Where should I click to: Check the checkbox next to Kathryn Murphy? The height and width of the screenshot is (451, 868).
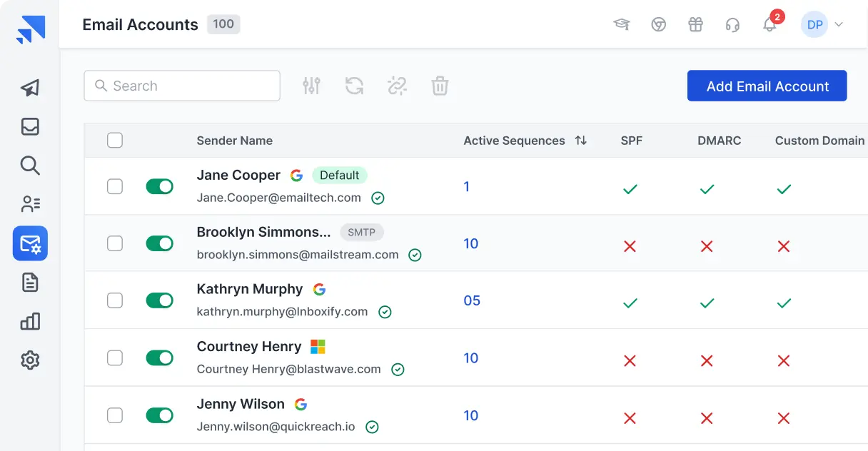point(115,300)
